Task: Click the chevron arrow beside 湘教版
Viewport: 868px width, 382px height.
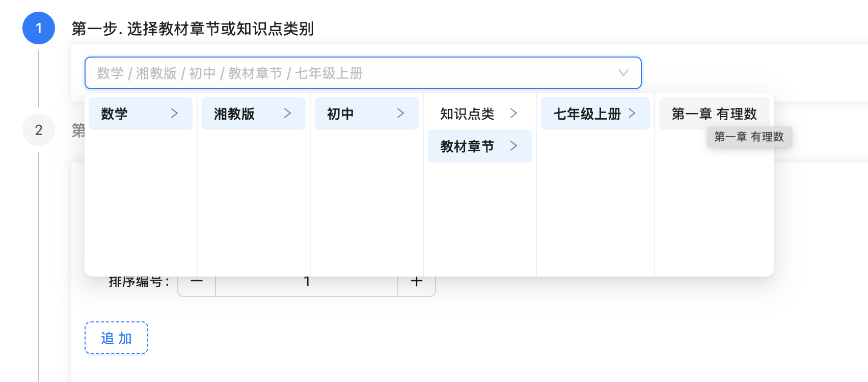Action: pos(287,114)
